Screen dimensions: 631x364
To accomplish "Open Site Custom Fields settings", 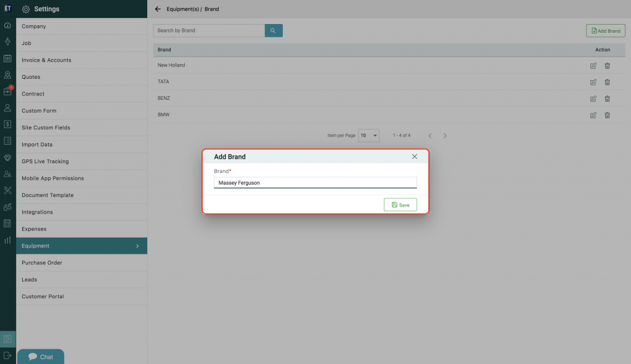I will 82,127.
